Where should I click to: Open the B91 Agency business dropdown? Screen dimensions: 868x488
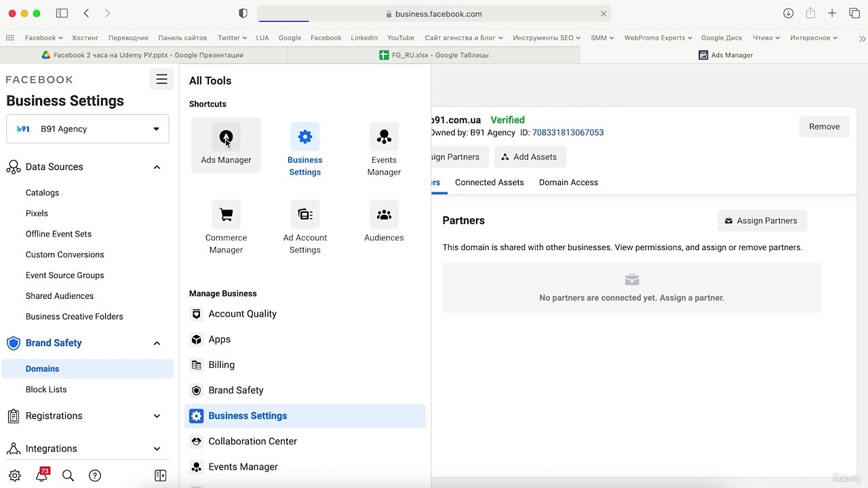87,129
